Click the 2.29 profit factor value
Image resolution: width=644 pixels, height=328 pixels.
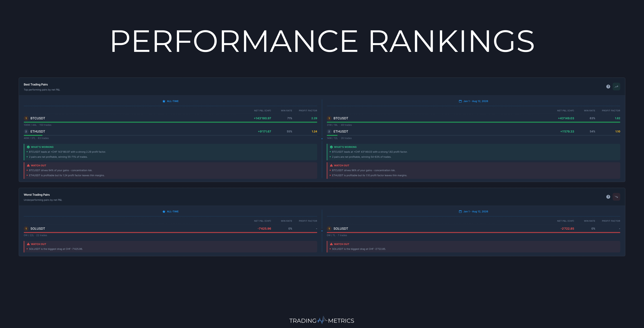point(314,118)
